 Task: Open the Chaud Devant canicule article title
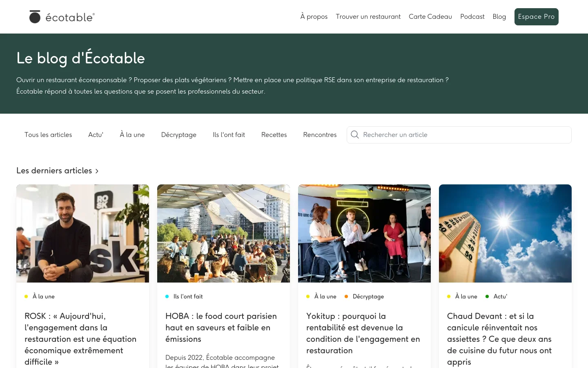499,339
